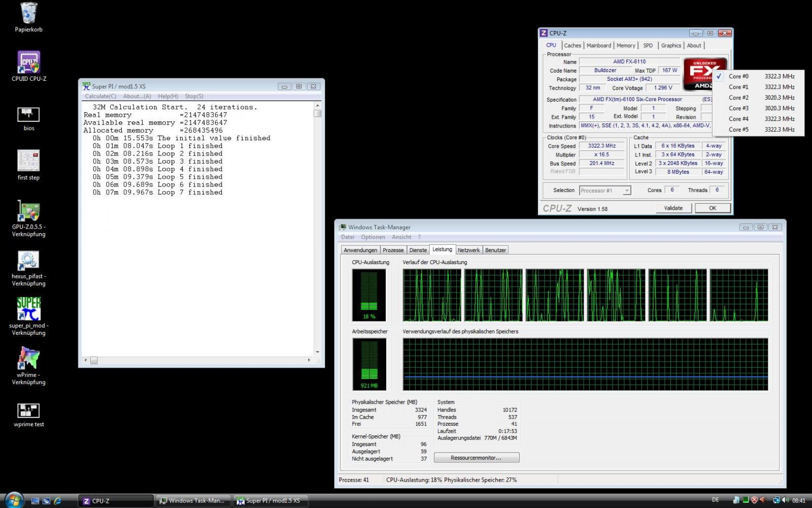Open the Ansicht menu in Task-Manager
The width and height of the screenshot is (812, 508).
coord(401,237)
